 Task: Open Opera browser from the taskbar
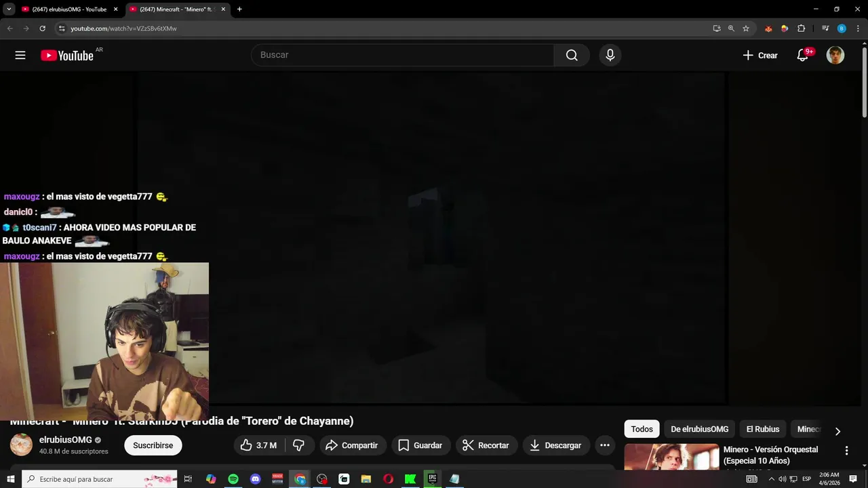(x=388, y=479)
